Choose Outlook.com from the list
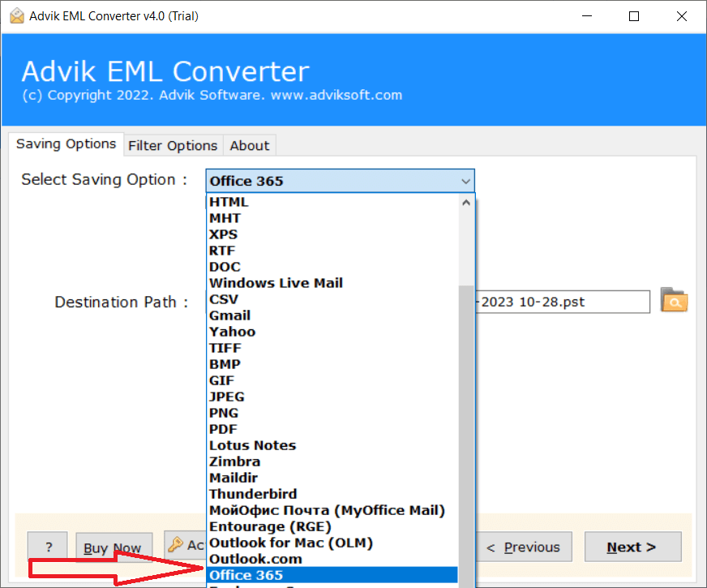Image resolution: width=707 pixels, height=588 pixels. point(332,559)
